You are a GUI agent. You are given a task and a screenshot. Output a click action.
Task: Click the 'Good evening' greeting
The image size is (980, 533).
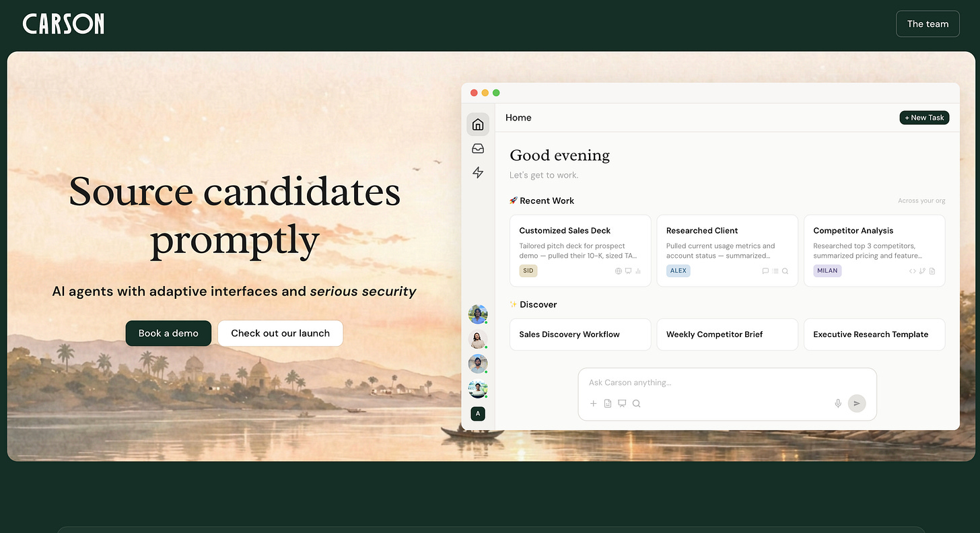pos(560,155)
